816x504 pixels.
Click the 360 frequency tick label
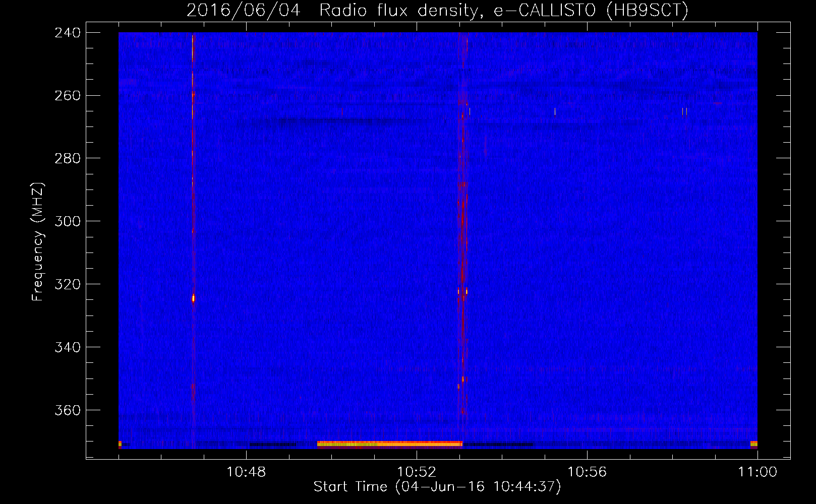point(68,411)
